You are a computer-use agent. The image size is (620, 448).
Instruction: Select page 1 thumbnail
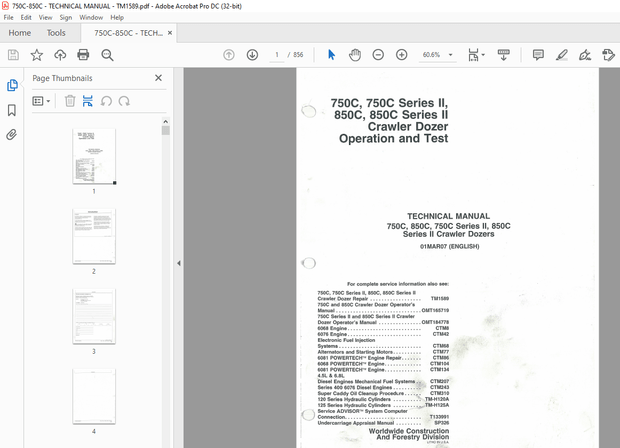(94, 156)
